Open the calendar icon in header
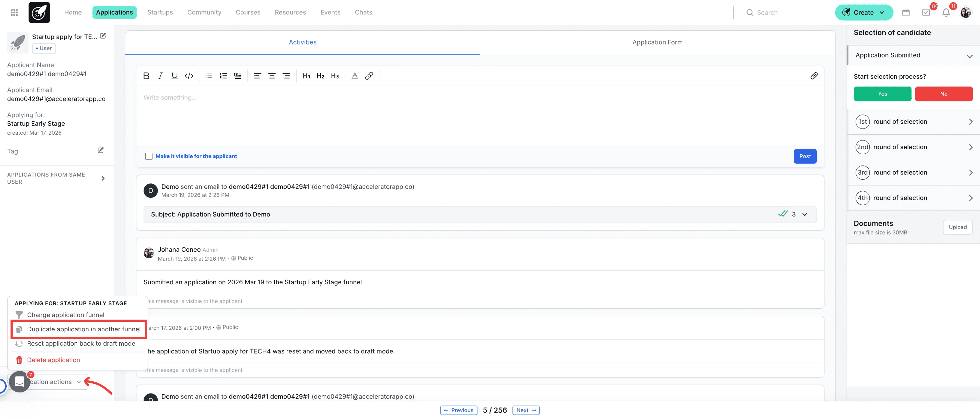The width and height of the screenshot is (980, 419). (x=906, y=13)
